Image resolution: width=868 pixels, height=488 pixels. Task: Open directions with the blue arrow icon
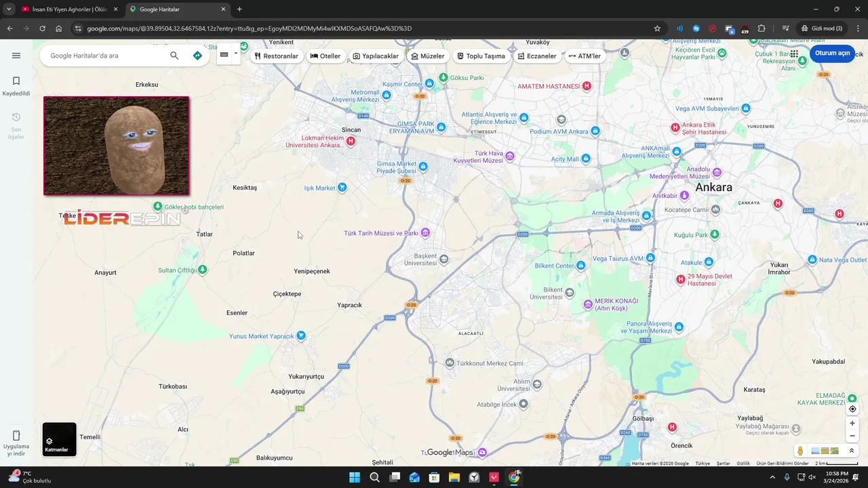pyautogui.click(x=197, y=56)
